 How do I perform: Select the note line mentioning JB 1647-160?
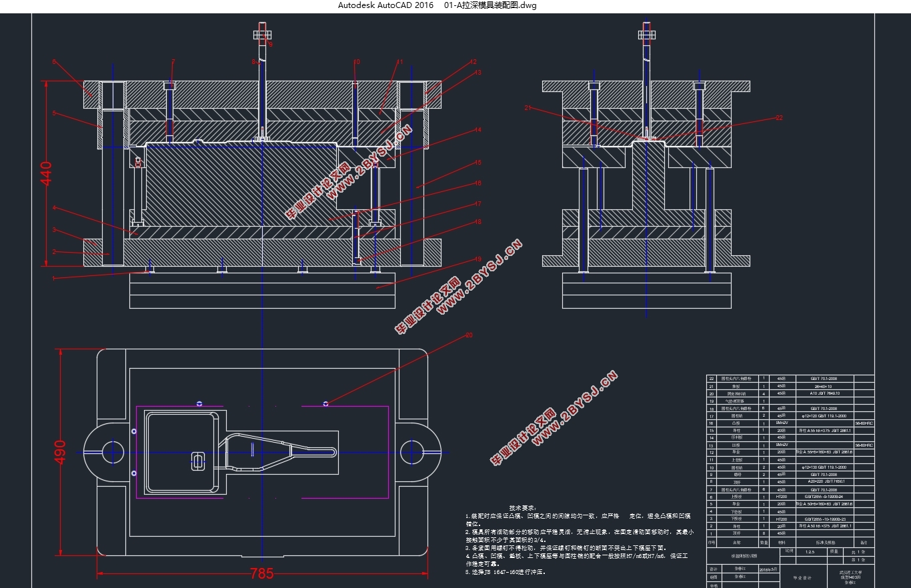pos(506,572)
